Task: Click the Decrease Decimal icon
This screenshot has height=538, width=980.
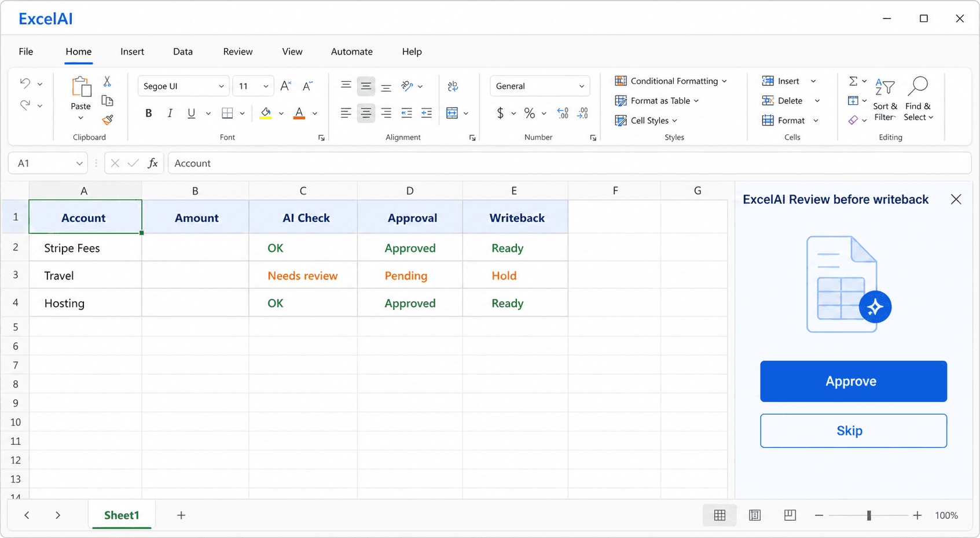Action: (x=583, y=113)
